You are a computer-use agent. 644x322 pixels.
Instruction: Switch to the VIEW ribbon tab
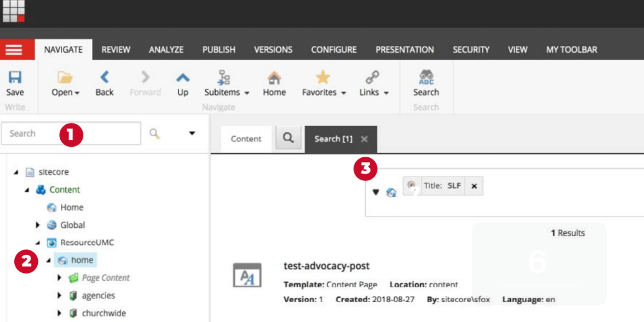pyautogui.click(x=517, y=50)
